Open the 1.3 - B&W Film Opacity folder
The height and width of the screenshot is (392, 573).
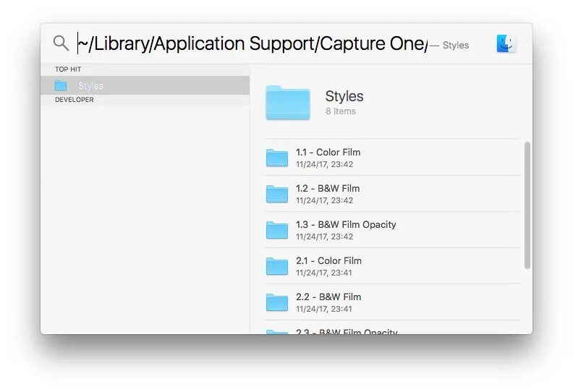click(x=392, y=230)
